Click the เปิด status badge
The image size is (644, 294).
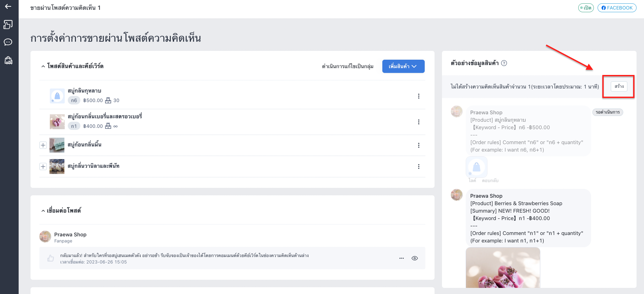(x=586, y=8)
